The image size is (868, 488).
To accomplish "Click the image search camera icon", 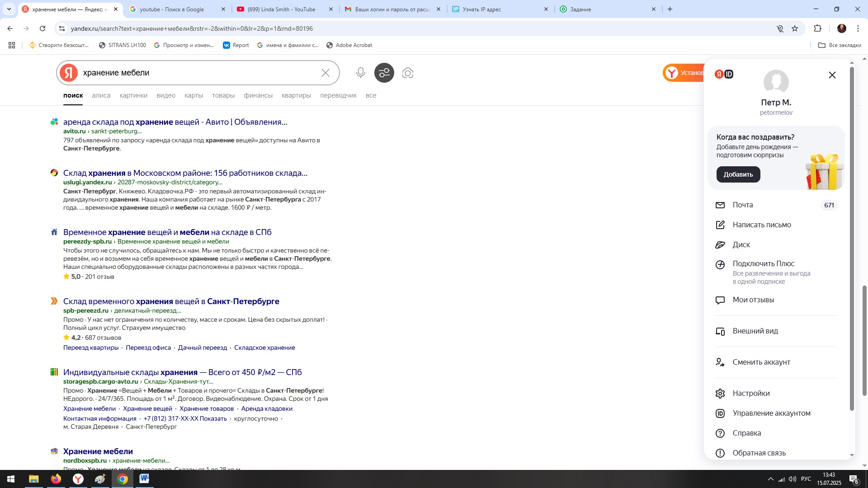I will point(408,73).
